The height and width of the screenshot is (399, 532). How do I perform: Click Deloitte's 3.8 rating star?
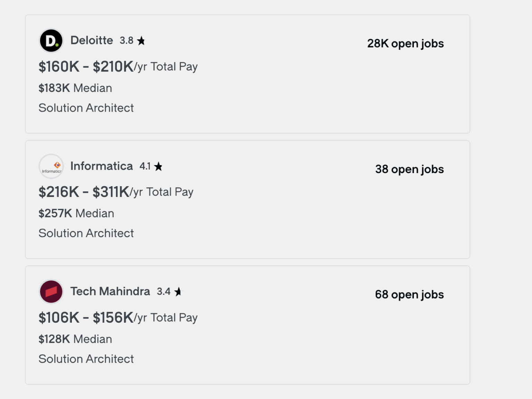(141, 41)
